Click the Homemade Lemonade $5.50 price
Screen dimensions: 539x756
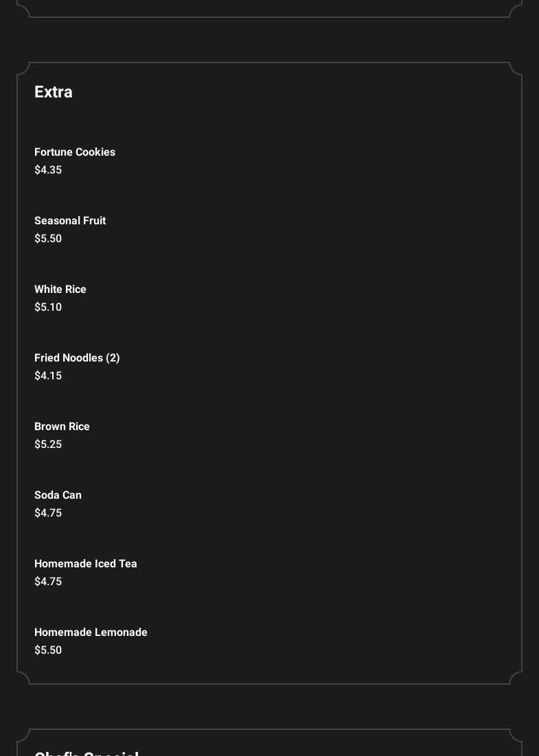(x=48, y=650)
